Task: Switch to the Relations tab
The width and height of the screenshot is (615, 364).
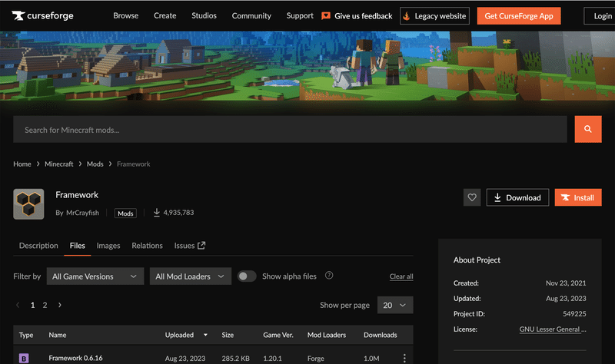Action: 147,246
